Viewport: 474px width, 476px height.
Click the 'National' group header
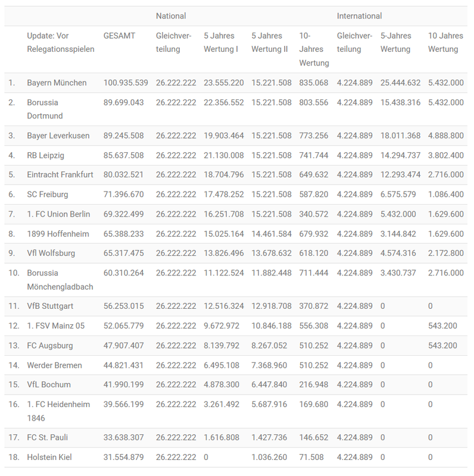[171, 16]
